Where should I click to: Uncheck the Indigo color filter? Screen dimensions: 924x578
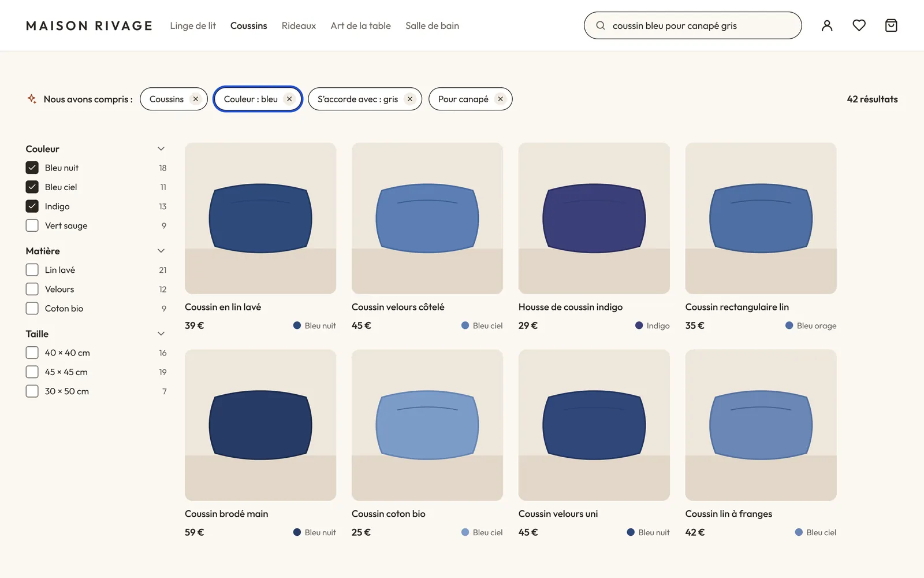tap(32, 206)
